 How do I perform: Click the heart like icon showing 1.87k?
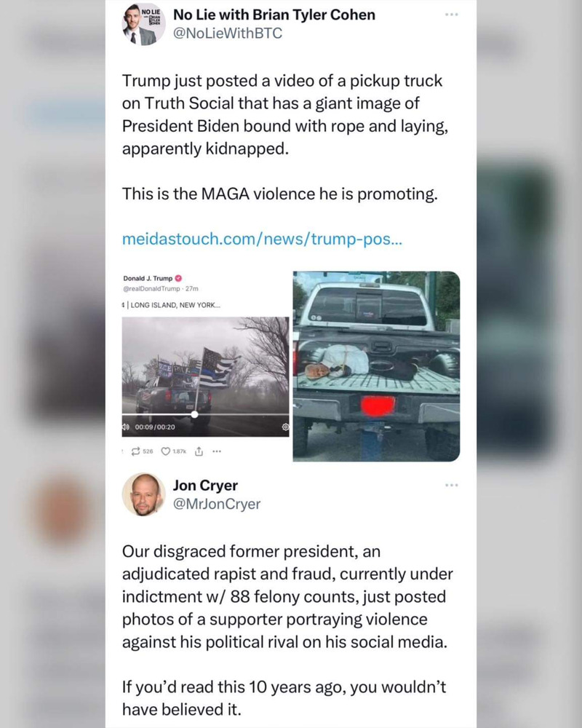click(165, 451)
